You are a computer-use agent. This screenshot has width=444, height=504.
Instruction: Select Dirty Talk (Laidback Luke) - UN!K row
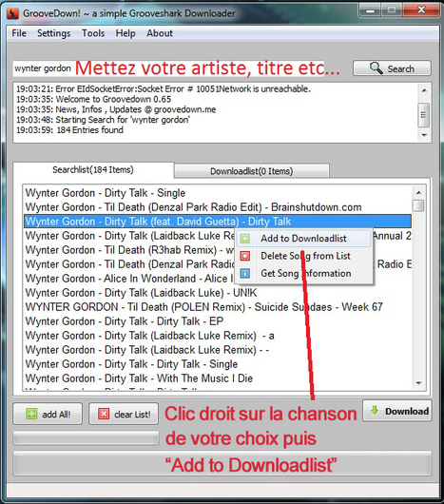click(218, 293)
